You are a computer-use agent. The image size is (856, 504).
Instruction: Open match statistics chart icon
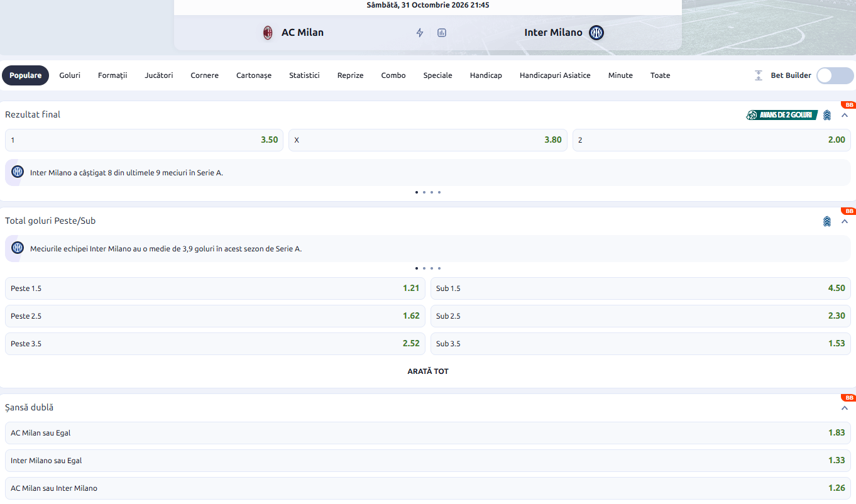pos(442,33)
